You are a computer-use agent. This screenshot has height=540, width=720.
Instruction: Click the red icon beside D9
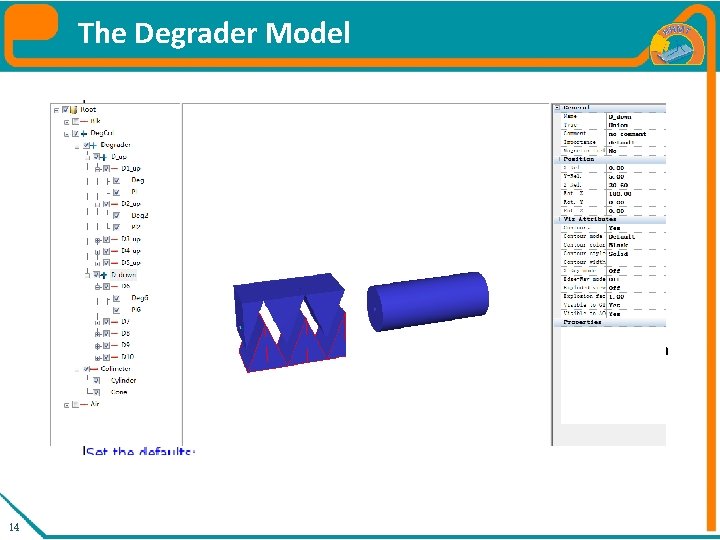click(x=114, y=345)
